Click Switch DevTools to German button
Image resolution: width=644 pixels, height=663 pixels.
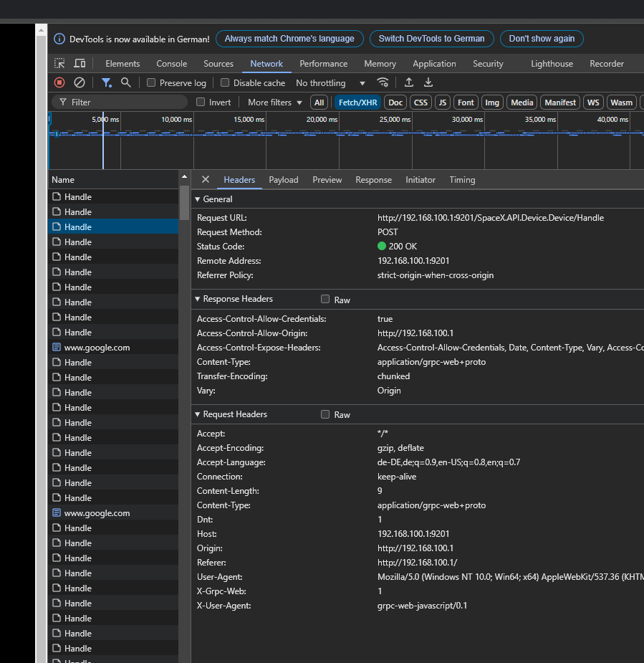point(431,39)
